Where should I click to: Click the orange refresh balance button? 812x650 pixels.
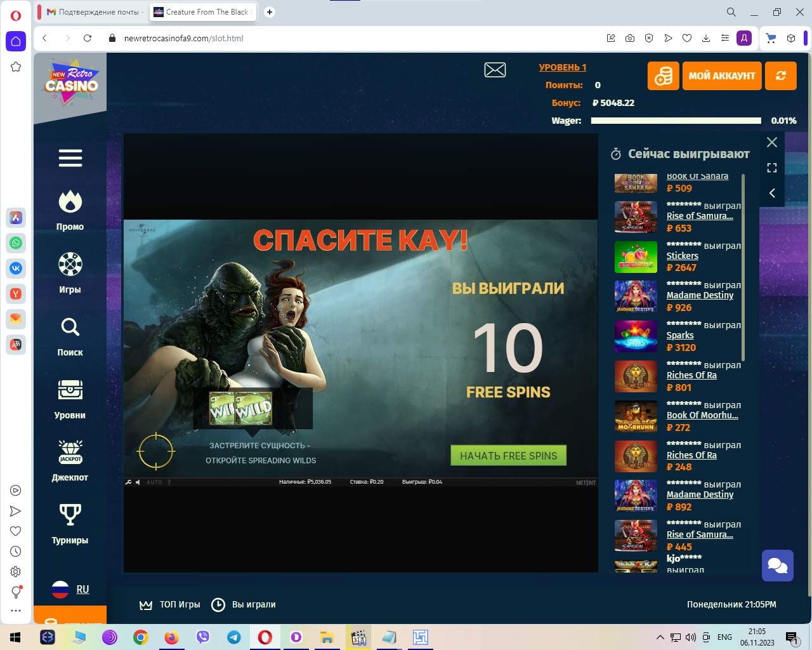(x=781, y=76)
